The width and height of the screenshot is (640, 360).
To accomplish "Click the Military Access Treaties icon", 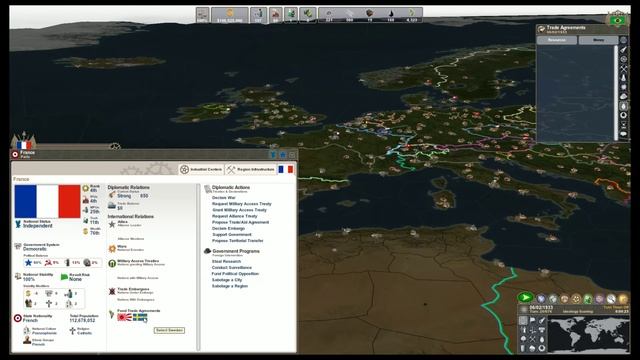I will [x=112, y=263].
